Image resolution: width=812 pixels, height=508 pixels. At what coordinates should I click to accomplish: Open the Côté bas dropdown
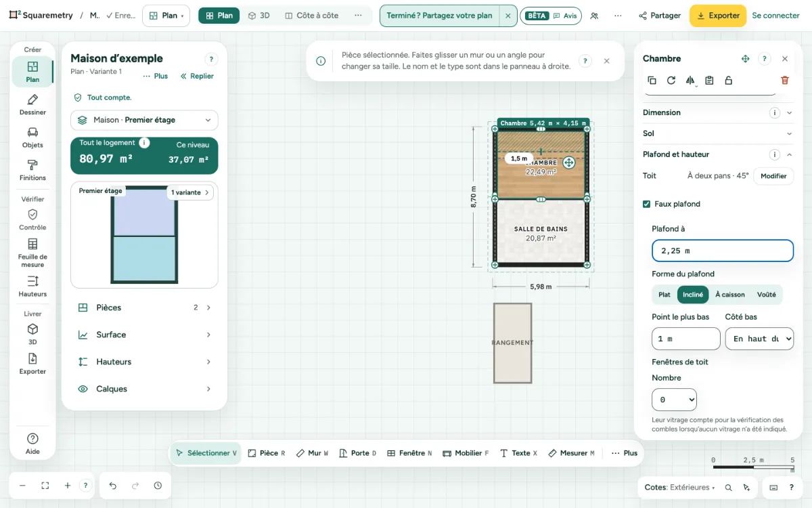(759, 339)
